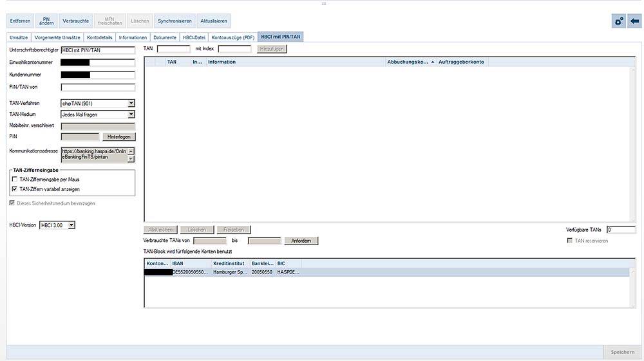
Task: Enable TAN-Zifferneingabe per Maus checkbox
Action: pos(15,179)
